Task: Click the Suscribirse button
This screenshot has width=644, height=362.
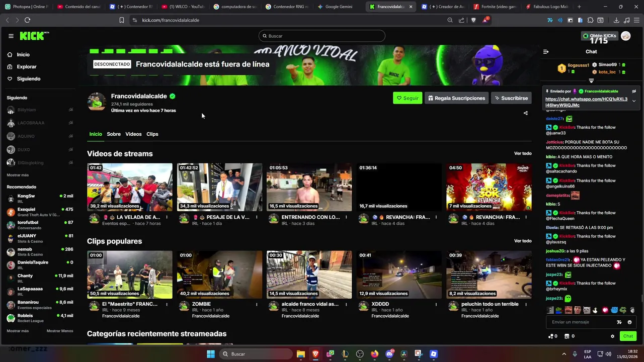Action: (511, 98)
